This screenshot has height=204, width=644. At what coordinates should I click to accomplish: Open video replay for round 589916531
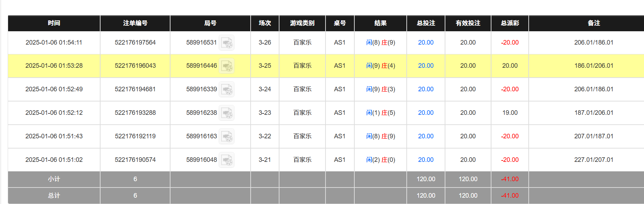point(227,43)
